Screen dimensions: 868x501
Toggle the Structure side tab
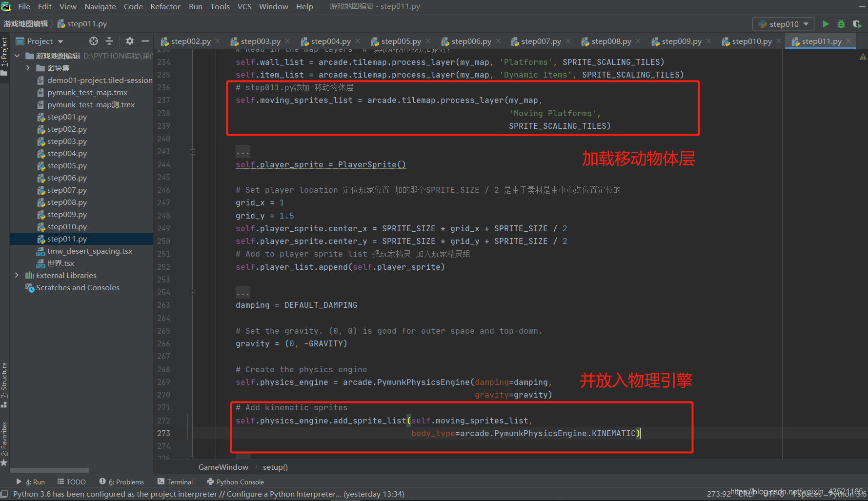tap(4, 385)
